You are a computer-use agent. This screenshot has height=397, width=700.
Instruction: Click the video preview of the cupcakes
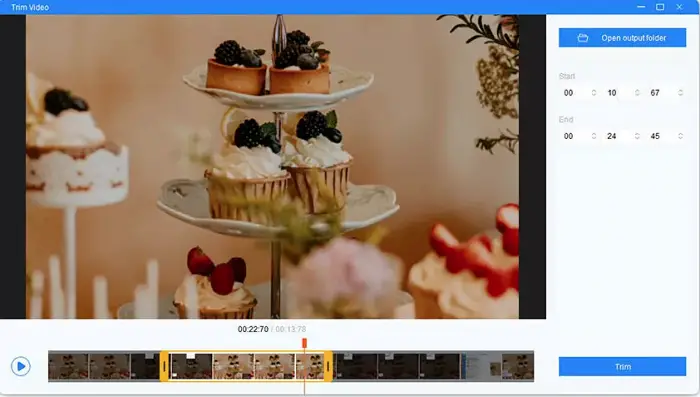(272, 167)
